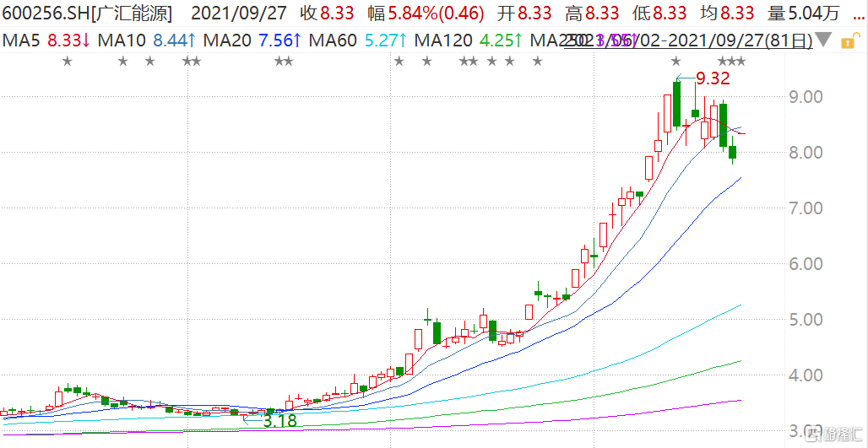The height and width of the screenshot is (448, 868).
Task: Click the 3.18 lowest price label
Action: 279,422
